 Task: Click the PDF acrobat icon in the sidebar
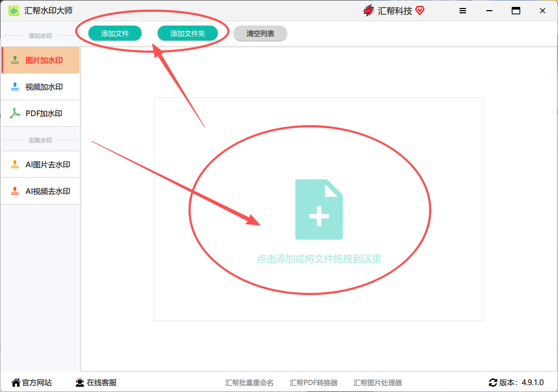click(x=15, y=113)
